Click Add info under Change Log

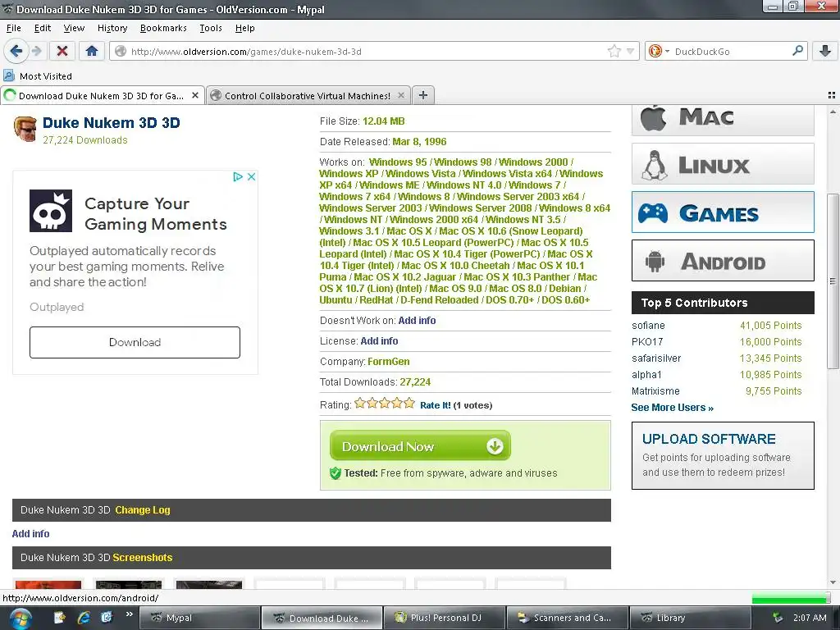point(30,533)
